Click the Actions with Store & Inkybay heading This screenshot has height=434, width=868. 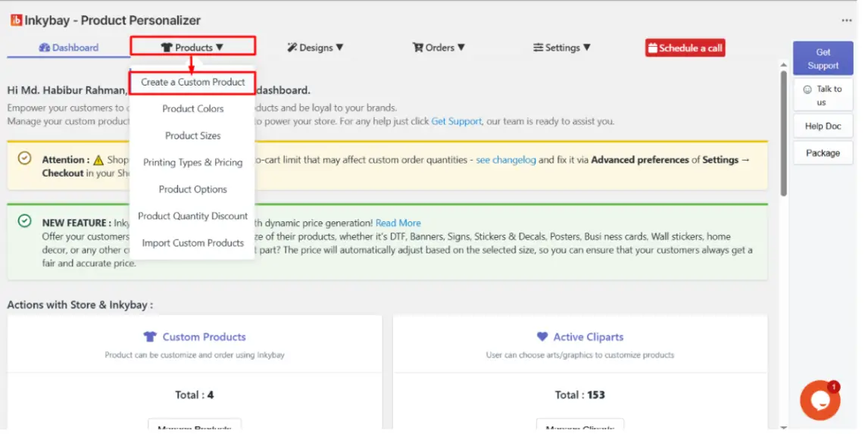[80, 305]
